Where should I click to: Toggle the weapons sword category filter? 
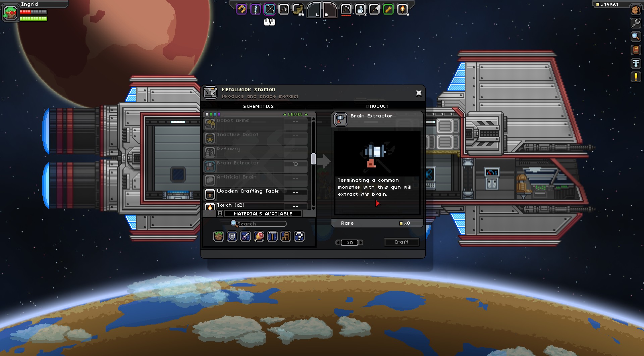pyautogui.click(x=246, y=236)
